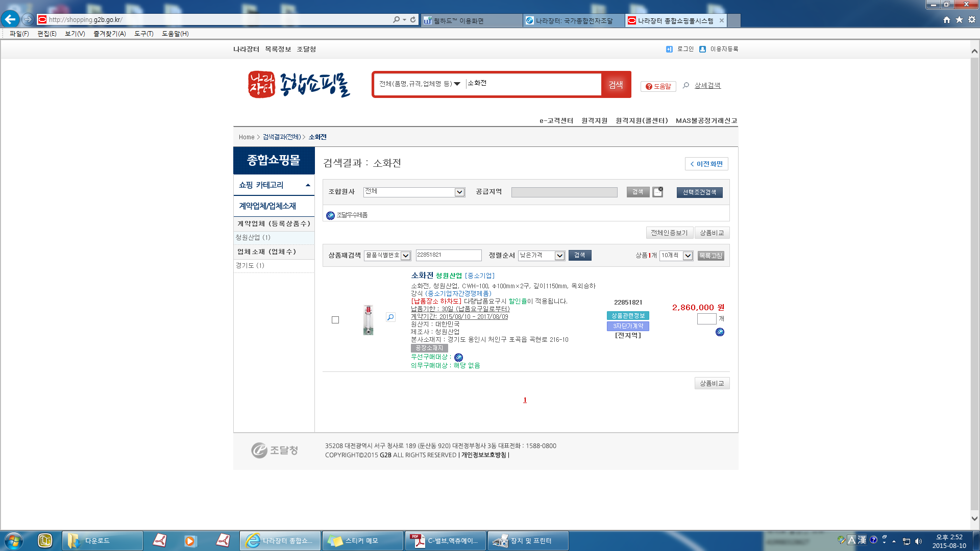
Task: Click the browser forward arrow button
Action: coord(28,19)
